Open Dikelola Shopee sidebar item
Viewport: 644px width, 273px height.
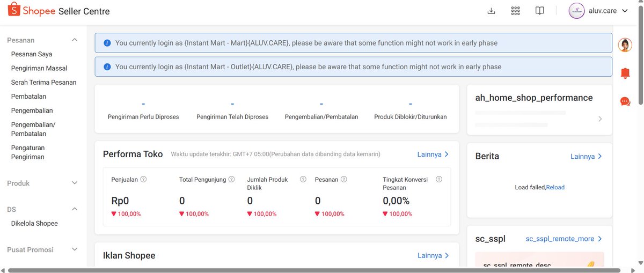coord(34,224)
